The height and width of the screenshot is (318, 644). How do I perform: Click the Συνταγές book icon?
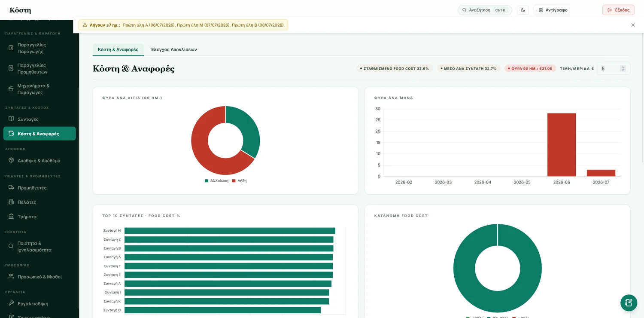click(11, 119)
